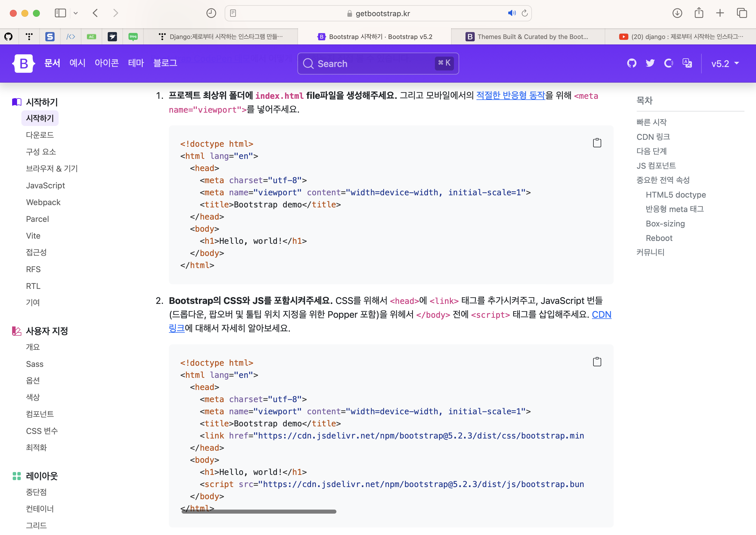Toggle Safari reader view icon
Viewport: 756px width, 535px height.
pyautogui.click(x=233, y=13)
